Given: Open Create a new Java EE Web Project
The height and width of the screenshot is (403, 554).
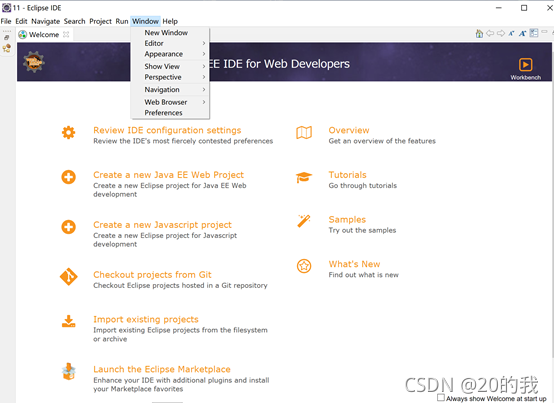Looking at the screenshot, I should 169,174.
